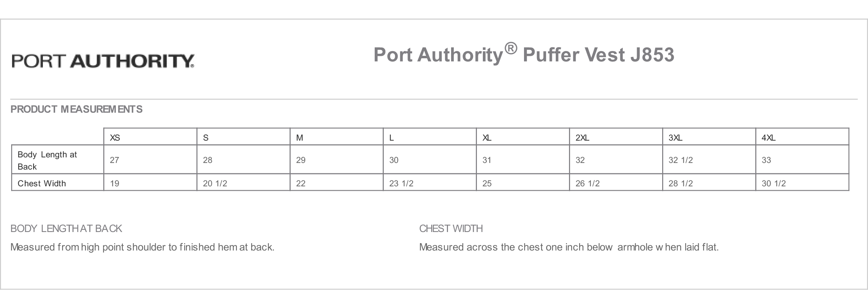Click the Product Measurements heading

[76, 109]
